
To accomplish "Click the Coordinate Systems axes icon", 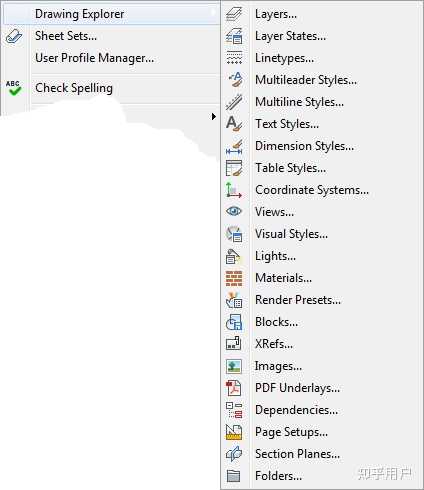I will point(233,190).
